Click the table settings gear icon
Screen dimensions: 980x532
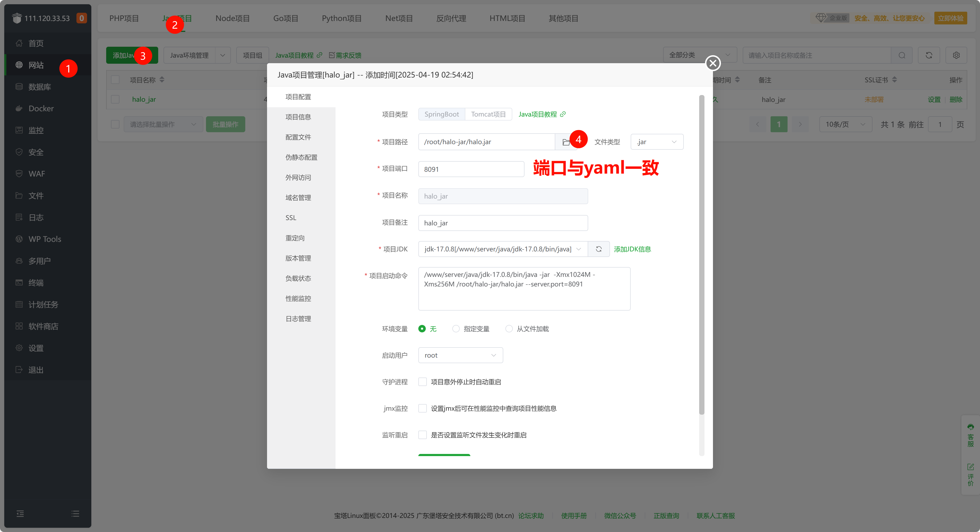[x=956, y=55]
